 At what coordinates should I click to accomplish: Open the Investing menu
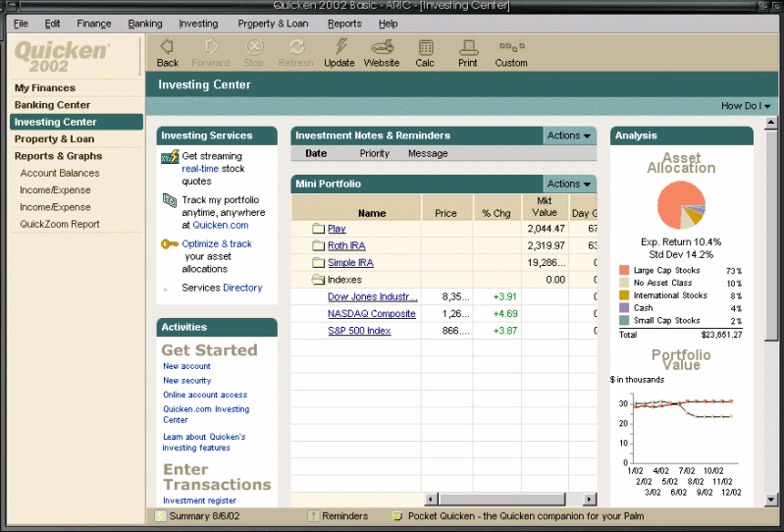point(198,24)
